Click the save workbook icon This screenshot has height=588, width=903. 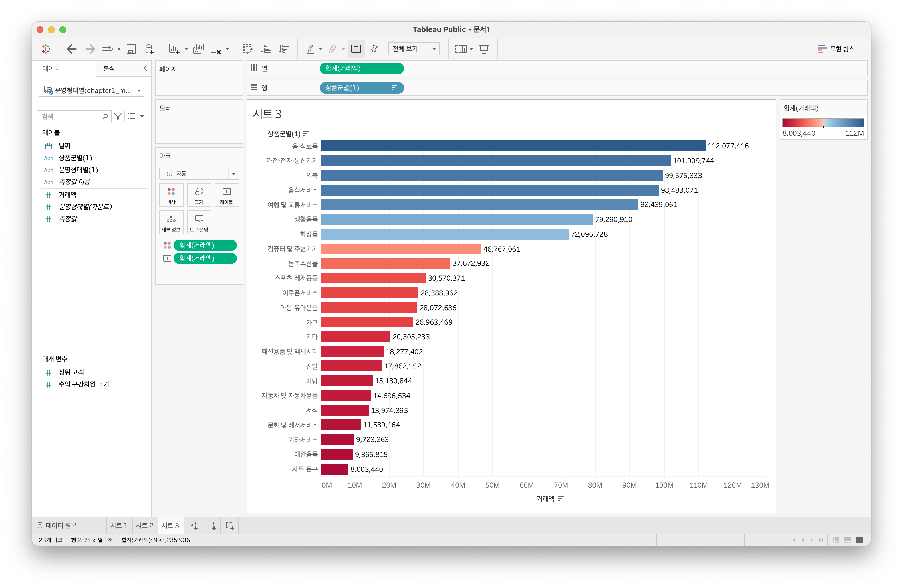coord(131,49)
